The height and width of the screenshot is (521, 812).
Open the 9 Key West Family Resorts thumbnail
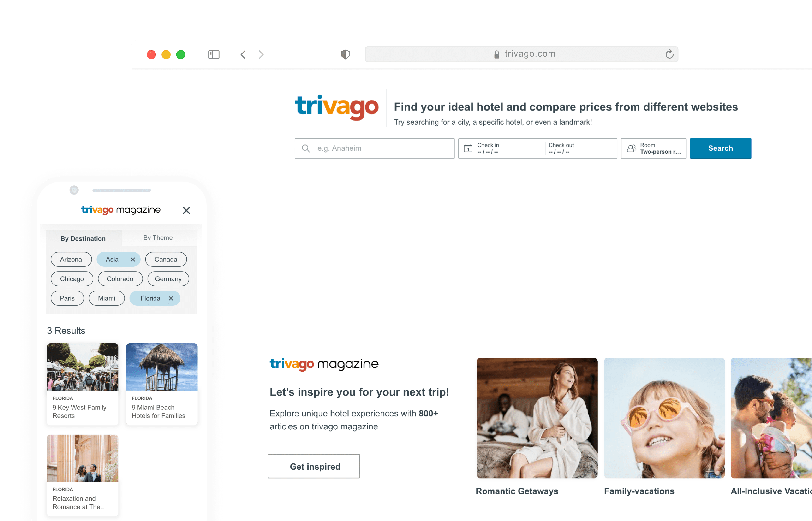(x=83, y=367)
